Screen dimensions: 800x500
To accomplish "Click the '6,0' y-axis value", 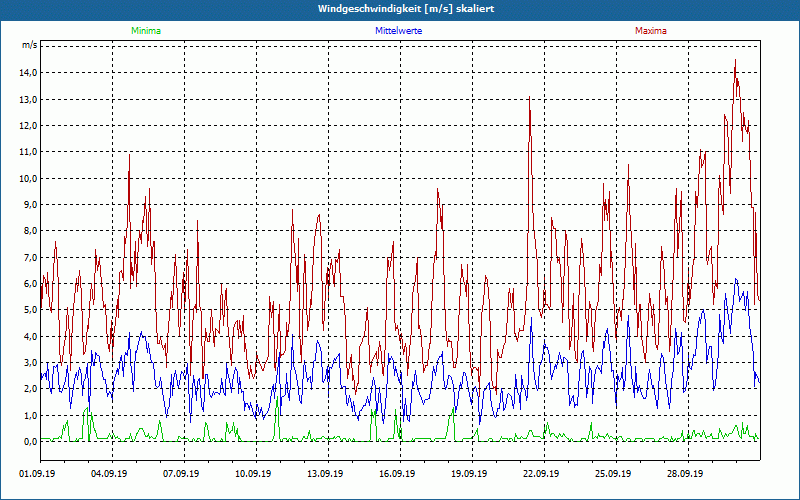I will pos(31,284).
